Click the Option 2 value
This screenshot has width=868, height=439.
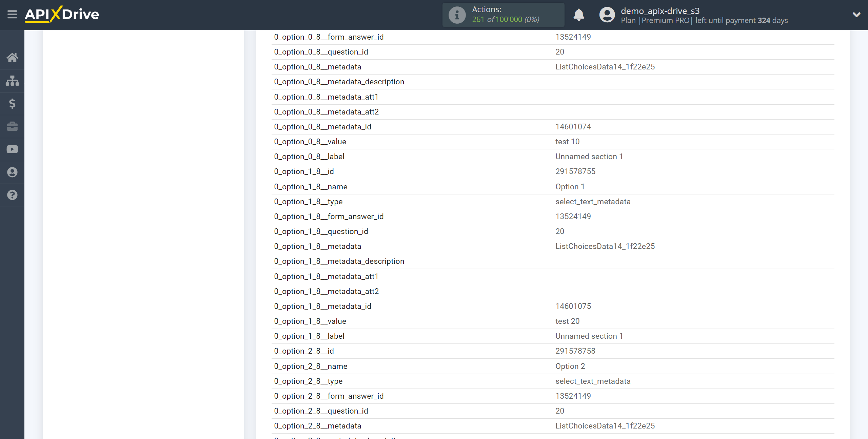coord(570,366)
